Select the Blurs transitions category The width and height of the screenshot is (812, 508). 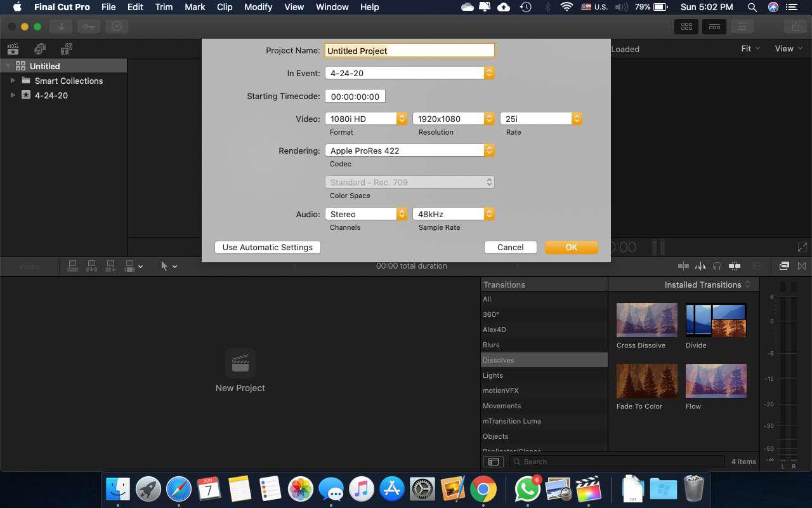[x=544, y=345]
